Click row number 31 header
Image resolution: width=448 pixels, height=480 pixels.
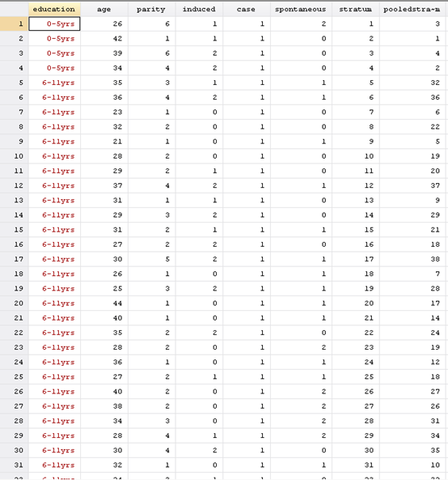click(x=14, y=465)
